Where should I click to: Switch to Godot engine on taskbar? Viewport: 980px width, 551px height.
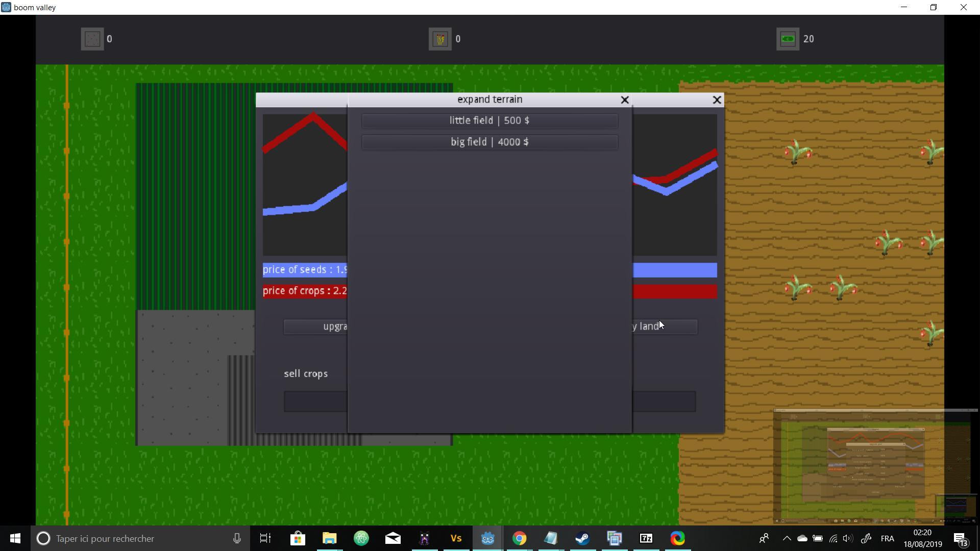[x=487, y=538]
